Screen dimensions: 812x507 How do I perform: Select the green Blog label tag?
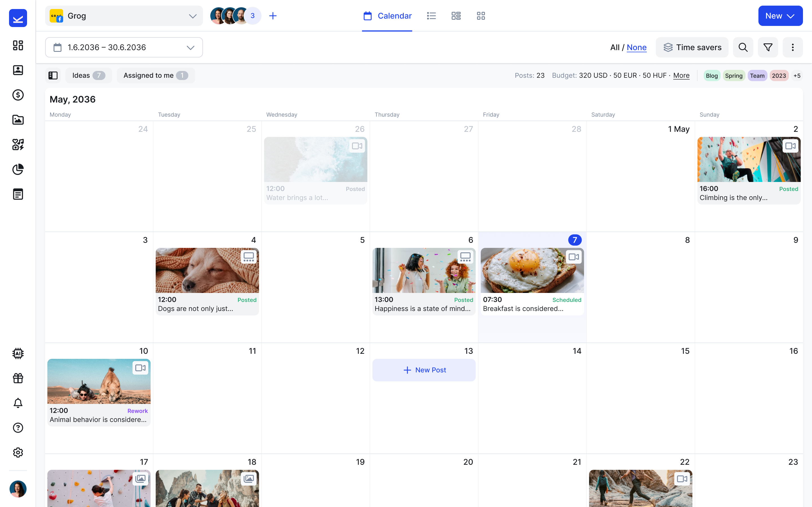711,75
